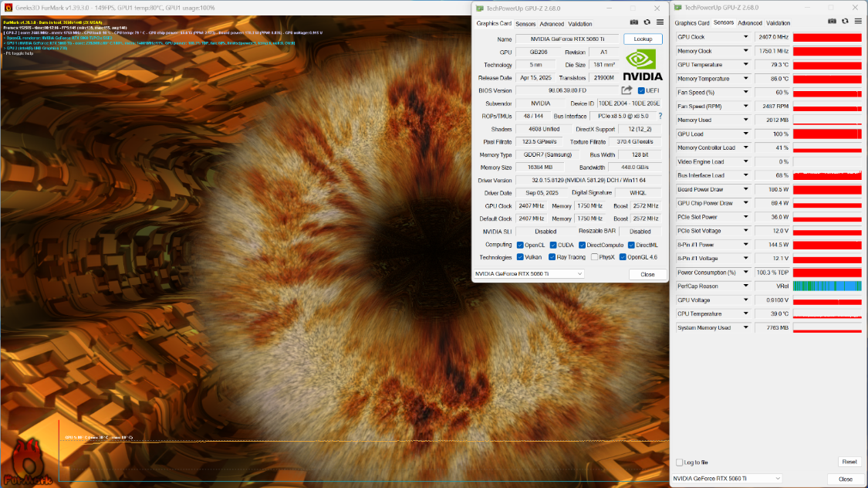Click the Memory Size value 16384 MB
868x488 pixels.
point(540,168)
